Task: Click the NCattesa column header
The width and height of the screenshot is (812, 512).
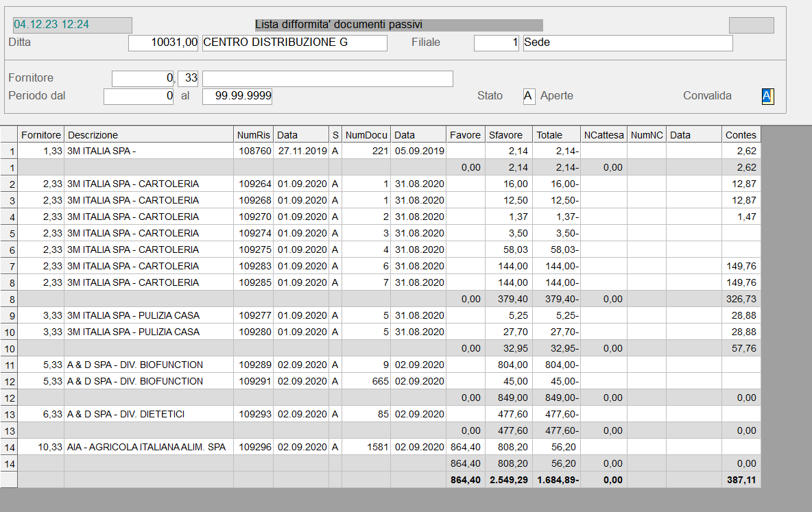Action: tap(604, 135)
